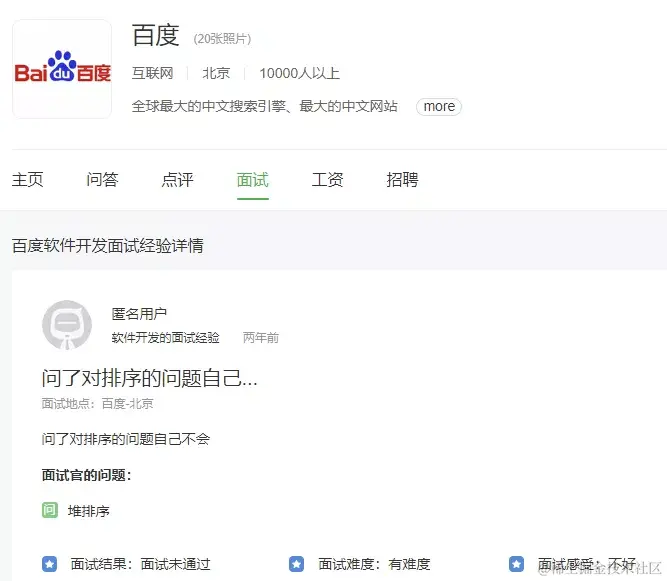The image size is (667, 581).
Task: Click the 互联网 industry label
Action: [152, 73]
